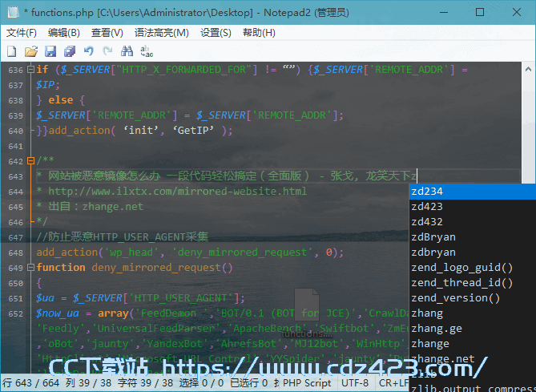The height and width of the screenshot is (392, 536).
Task: Open a file with the folder icon
Action: click(x=31, y=51)
